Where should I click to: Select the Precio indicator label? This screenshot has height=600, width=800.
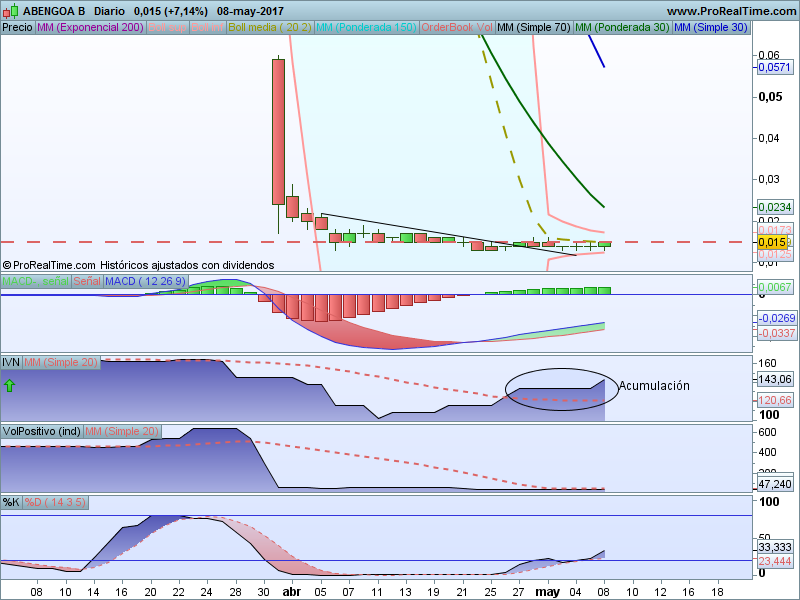[x=17, y=27]
